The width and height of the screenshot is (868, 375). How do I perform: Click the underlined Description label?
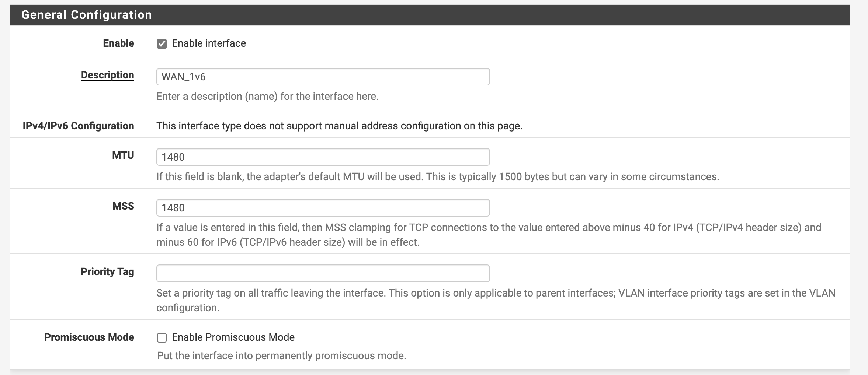click(107, 75)
